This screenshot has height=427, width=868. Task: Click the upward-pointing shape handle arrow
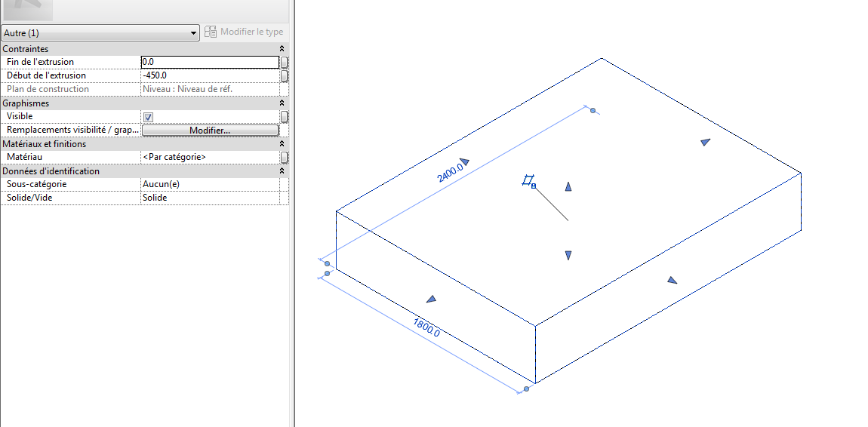pyautogui.click(x=568, y=187)
